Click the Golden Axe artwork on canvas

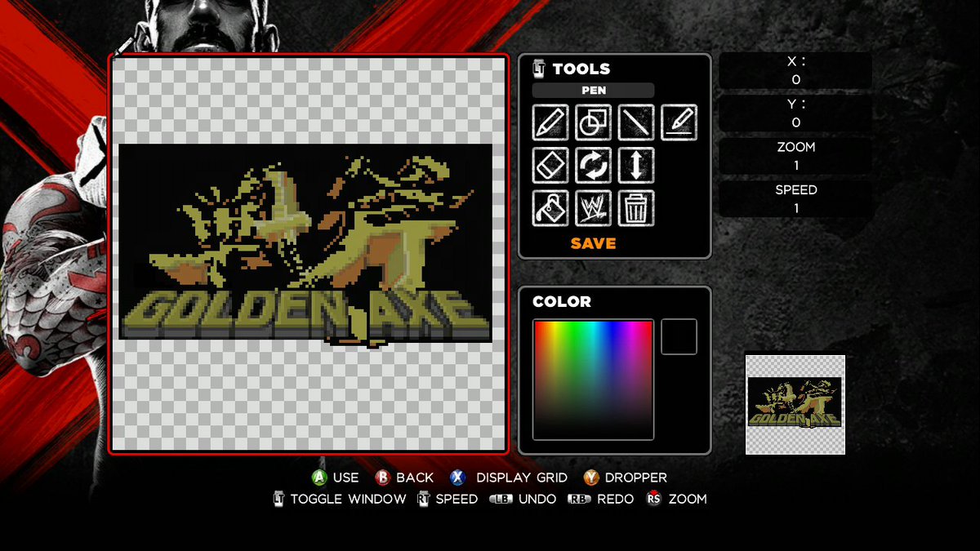click(305, 245)
